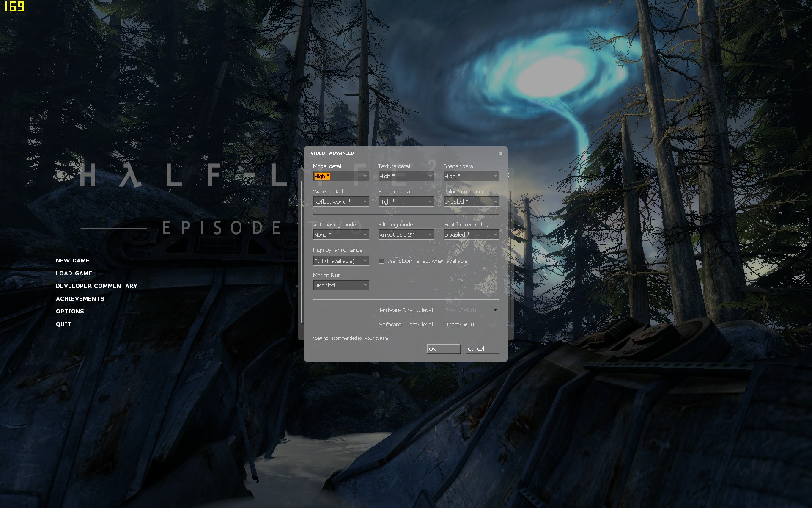Open the Hardware DirectX level dropdown
This screenshot has width=812, height=508.
pos(471,310)
